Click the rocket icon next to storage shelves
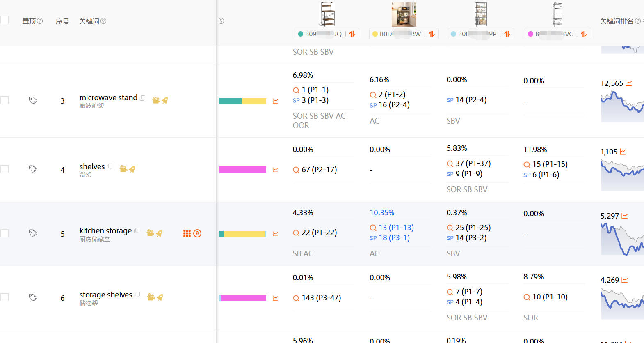The height and width of the screenshot is (343, 644). (x=160, y=297)
